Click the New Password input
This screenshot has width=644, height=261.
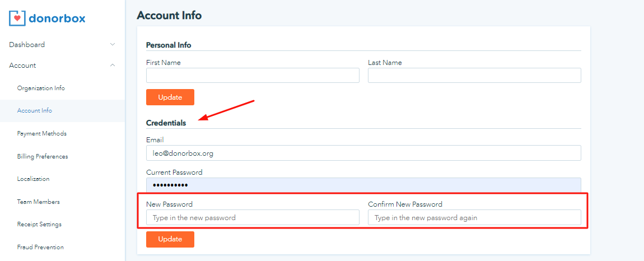253,217
